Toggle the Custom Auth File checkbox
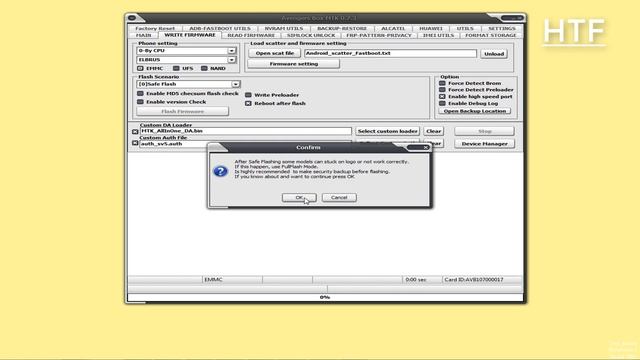Image resolution: width=640 pixels, height=360 pixels. tap(135, 143)
